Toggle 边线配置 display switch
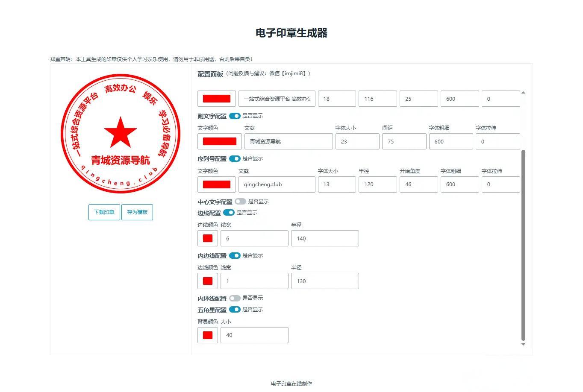 229,213
